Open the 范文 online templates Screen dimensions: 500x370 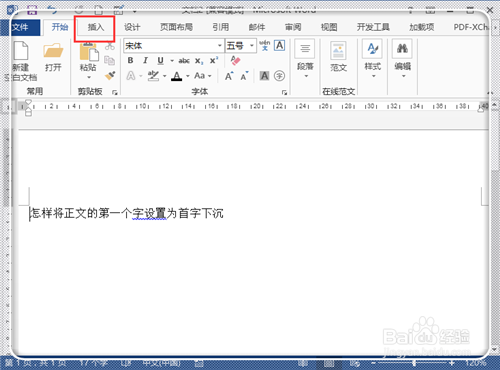(x=338, y=57)
